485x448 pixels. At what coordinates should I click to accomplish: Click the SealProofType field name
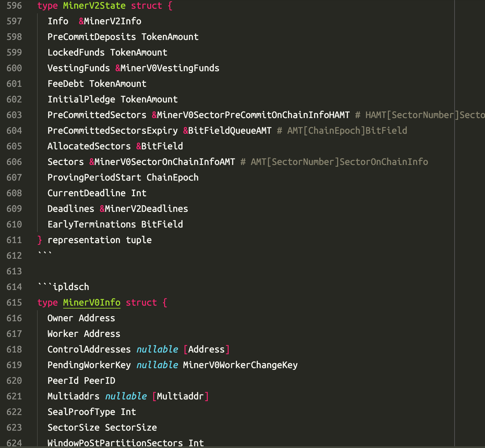coord(81,412)
